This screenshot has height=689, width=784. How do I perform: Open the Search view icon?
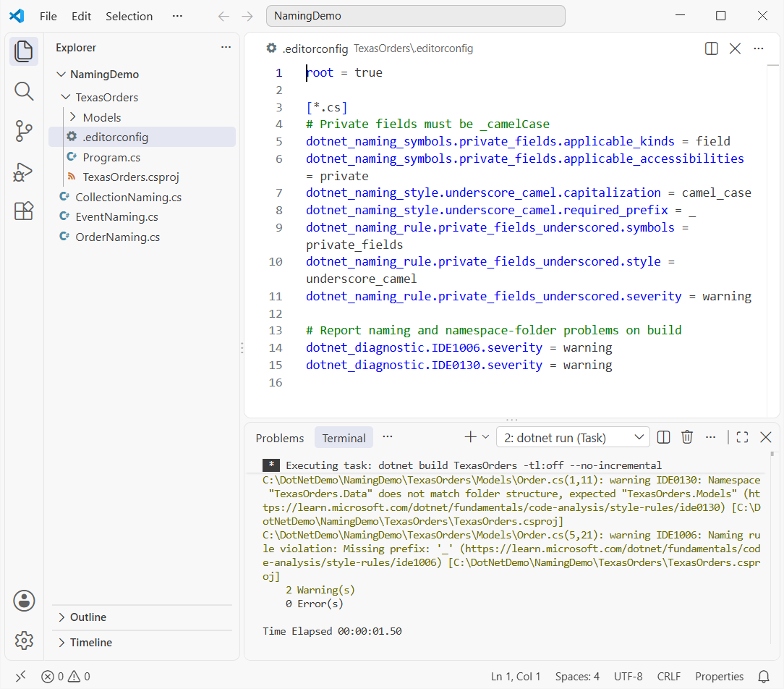tap(23, 91)
